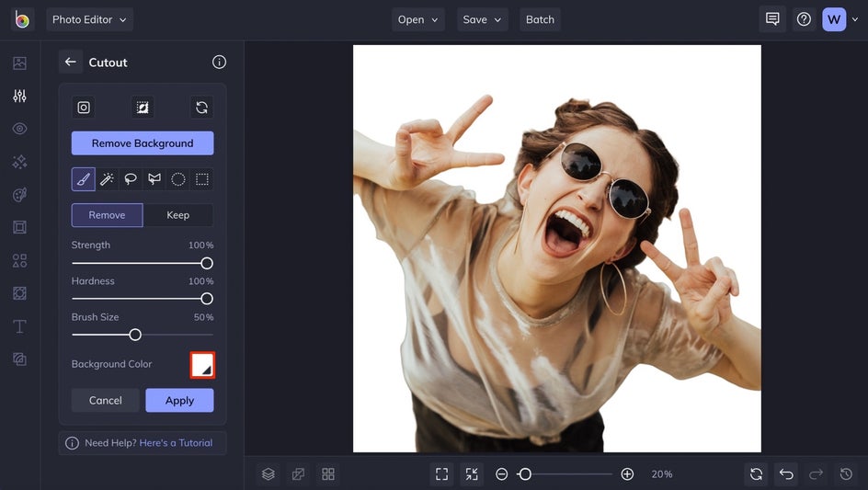Select the Polygon lasso tool
868x490 pixels.
pyautogui.click(x=154, y=179)
